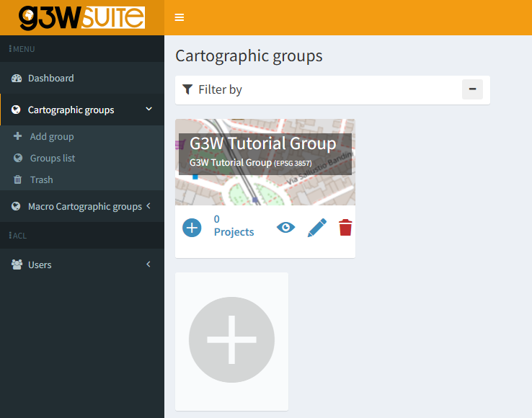
Task: Click the globe icon beside Groups list
Action: click(x=18, y=158)
